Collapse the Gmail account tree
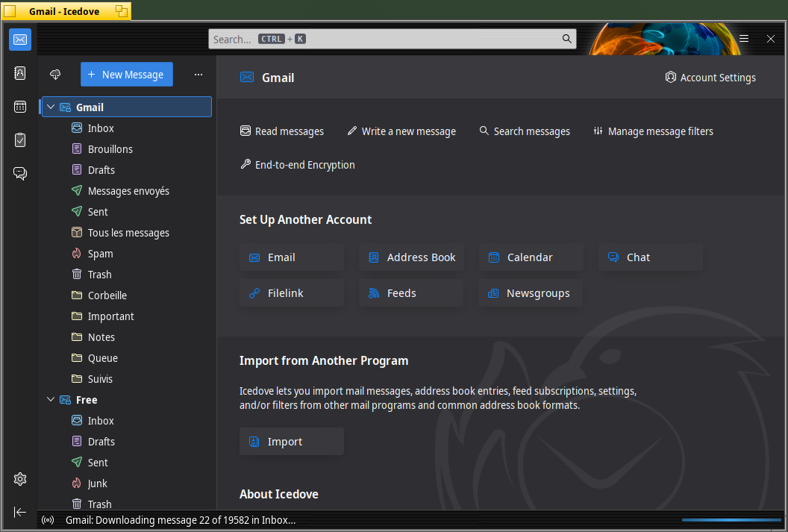The image size is (788, 532). (x=51, y=107)
